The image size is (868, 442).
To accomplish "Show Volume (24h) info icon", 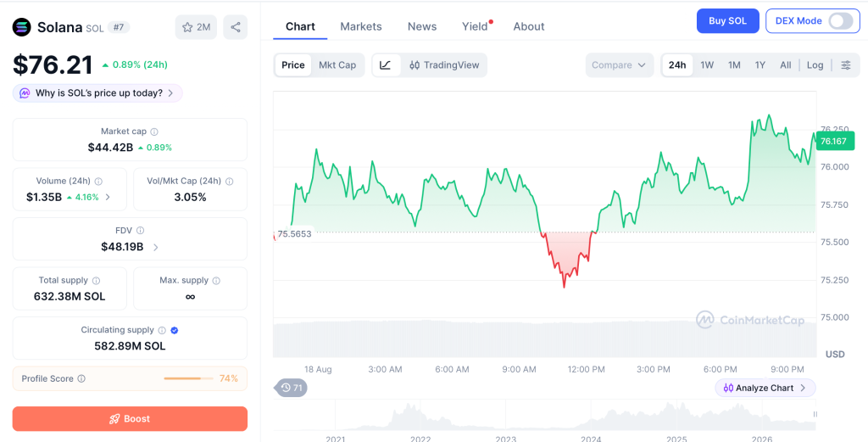I will click(x=98, y=181).
